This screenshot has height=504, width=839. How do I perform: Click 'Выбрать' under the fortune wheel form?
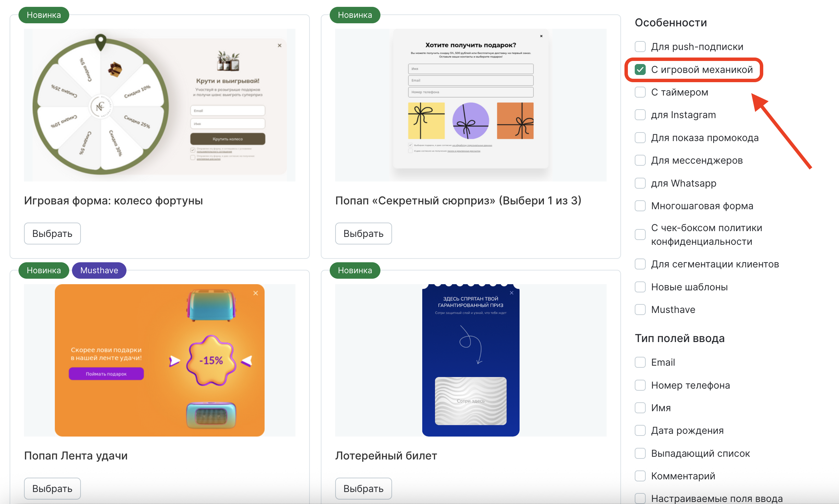click(52, 234)
